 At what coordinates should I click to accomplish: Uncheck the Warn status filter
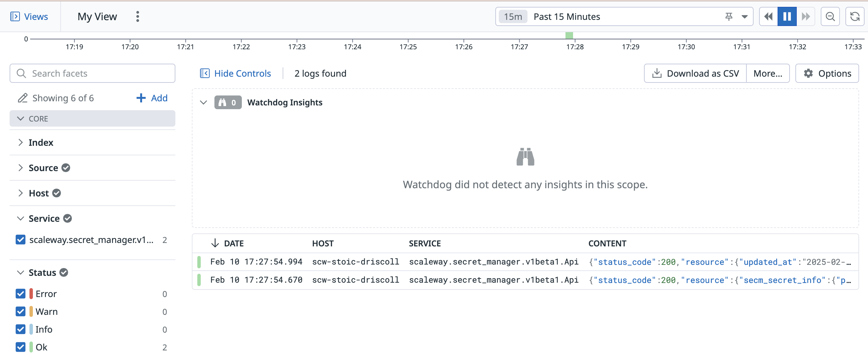21,311
